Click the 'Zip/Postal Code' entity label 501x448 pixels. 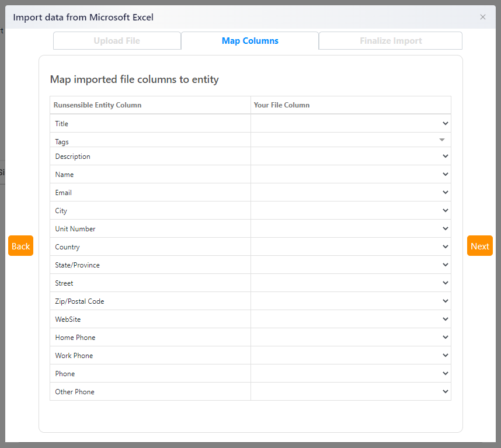79,301
